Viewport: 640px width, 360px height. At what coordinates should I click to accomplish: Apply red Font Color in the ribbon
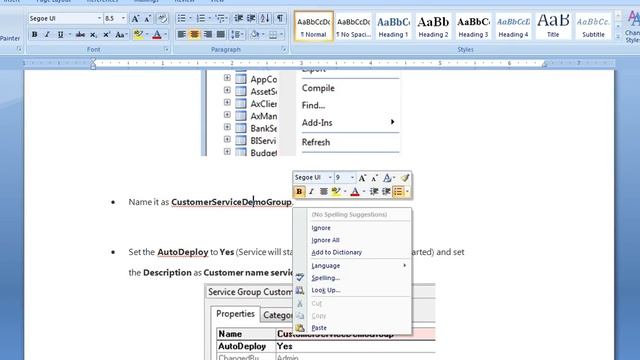point(157,35)
